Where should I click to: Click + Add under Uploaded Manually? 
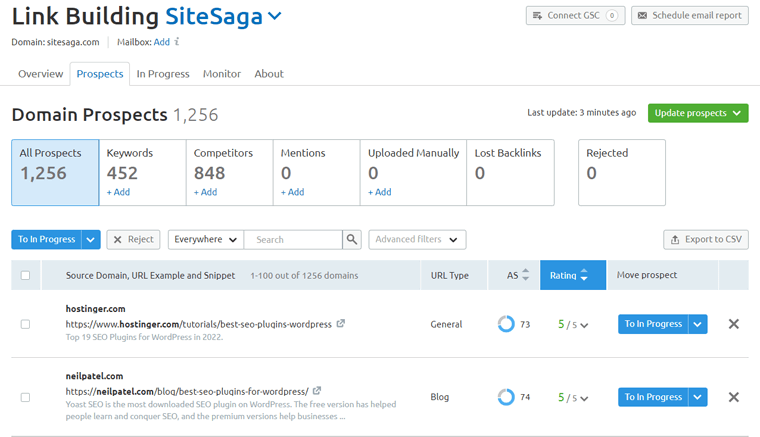pos(380,192)
